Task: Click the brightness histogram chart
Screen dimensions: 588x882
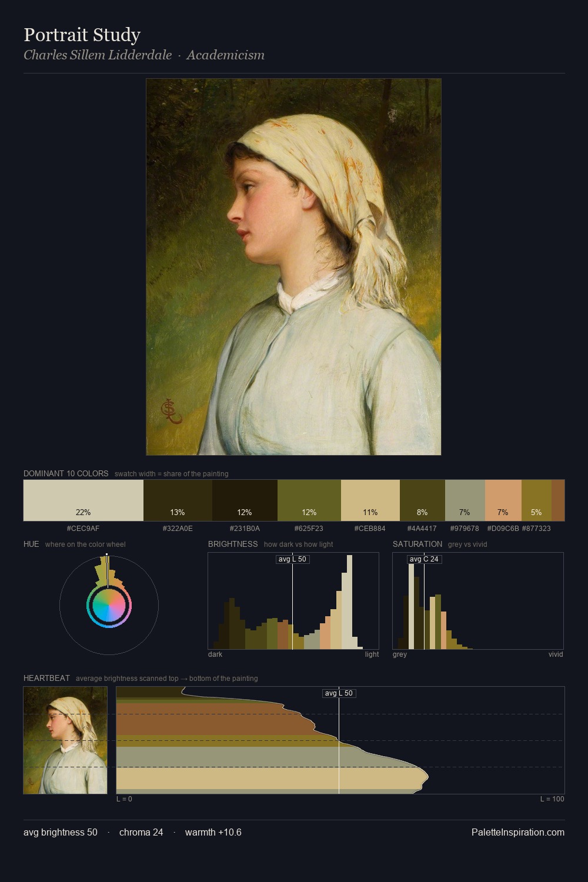Action: 293,601
